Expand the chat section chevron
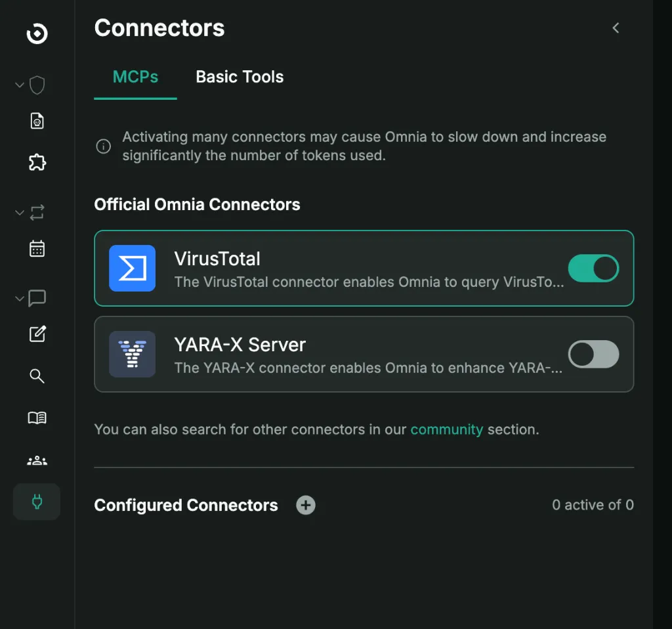672x629 pixels. coord(19,299)
